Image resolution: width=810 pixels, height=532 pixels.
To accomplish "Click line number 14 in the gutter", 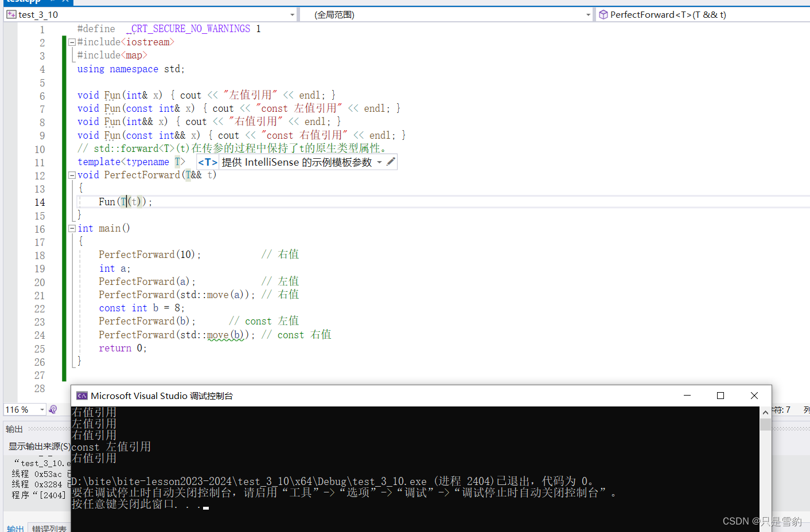I will pos(40,202).
